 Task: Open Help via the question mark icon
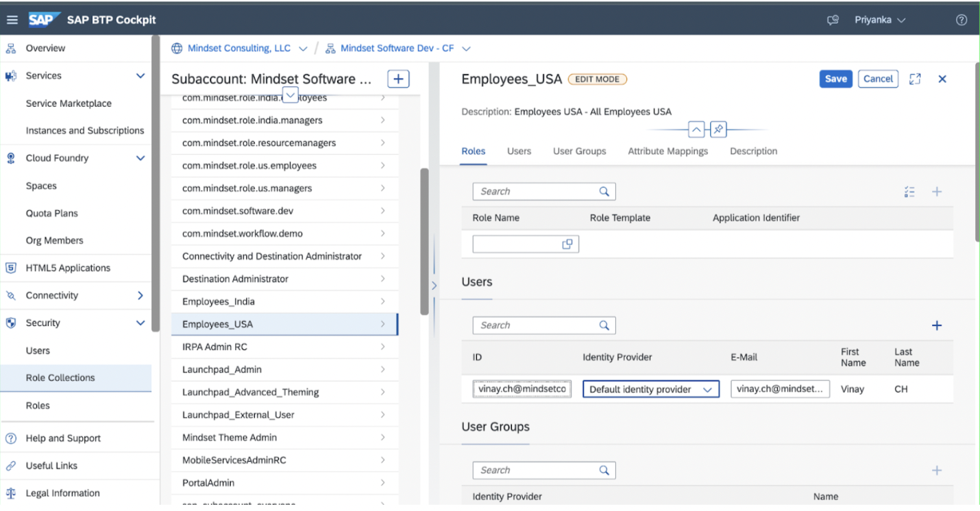[962, 20]
